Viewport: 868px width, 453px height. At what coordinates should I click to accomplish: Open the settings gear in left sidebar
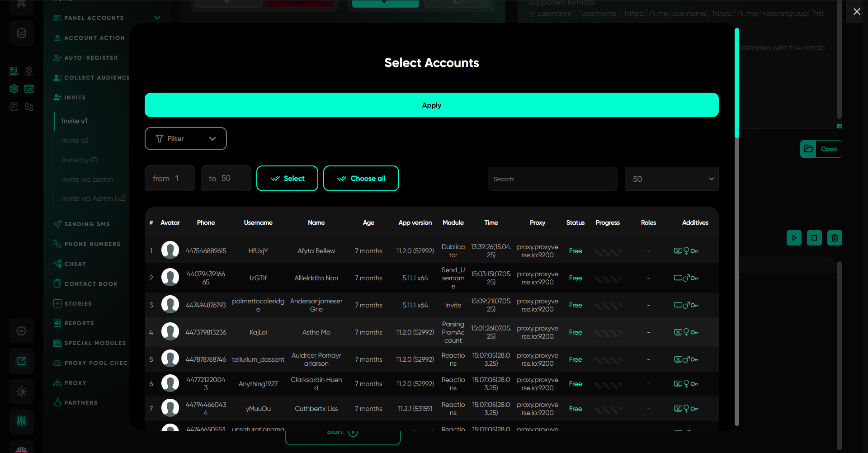point(21,331)
